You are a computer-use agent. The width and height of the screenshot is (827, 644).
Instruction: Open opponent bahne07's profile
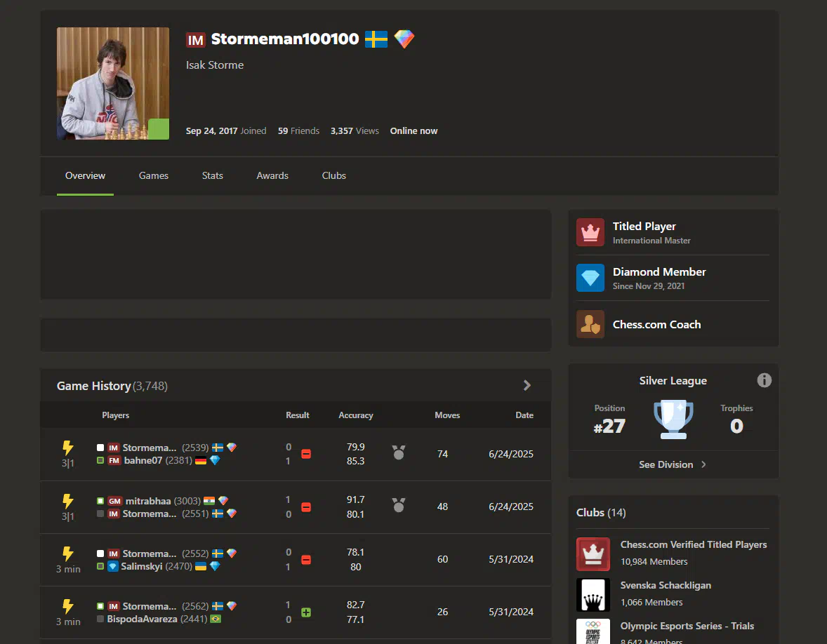pyautogui.click(x=143, y=461)
